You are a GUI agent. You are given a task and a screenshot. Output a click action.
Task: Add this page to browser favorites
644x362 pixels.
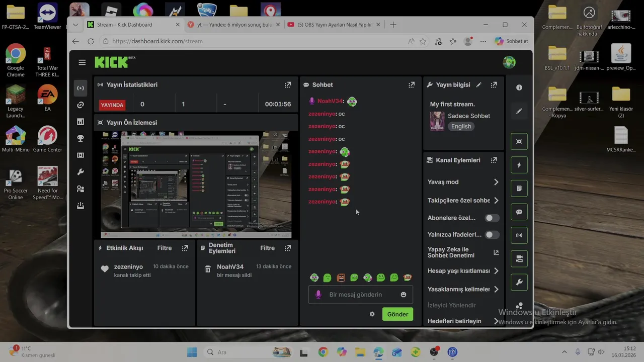(x=423, y=41)
